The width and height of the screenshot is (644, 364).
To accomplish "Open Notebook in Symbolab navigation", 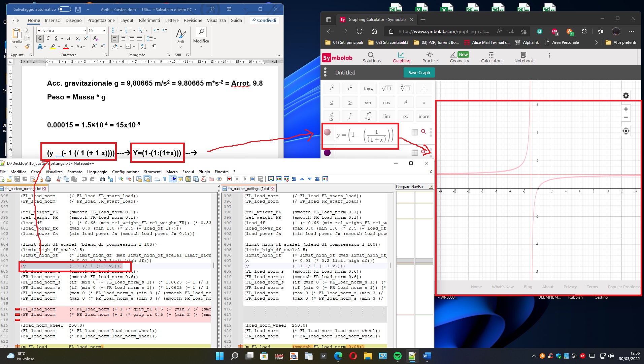I will (524, 57).
